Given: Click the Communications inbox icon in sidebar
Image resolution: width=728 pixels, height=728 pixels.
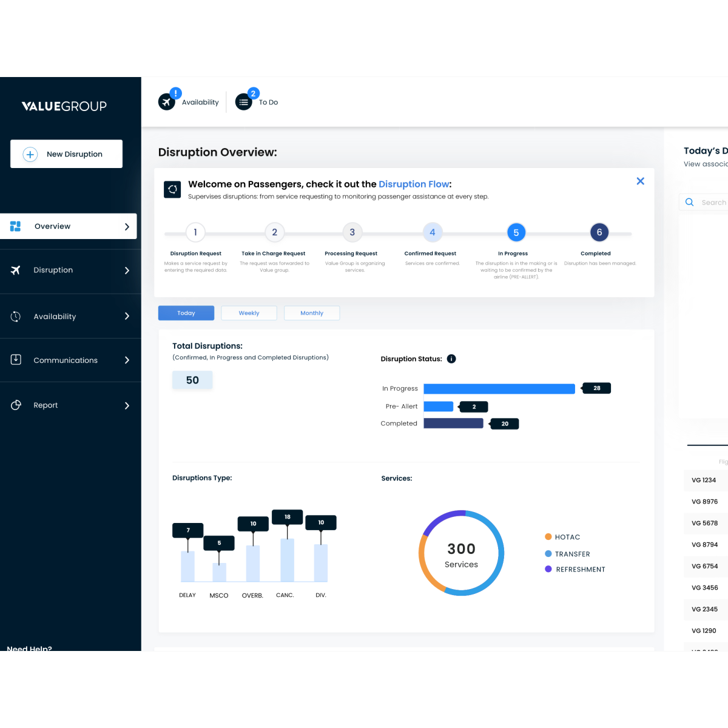Looking at the screenshot, I should 15,360.
